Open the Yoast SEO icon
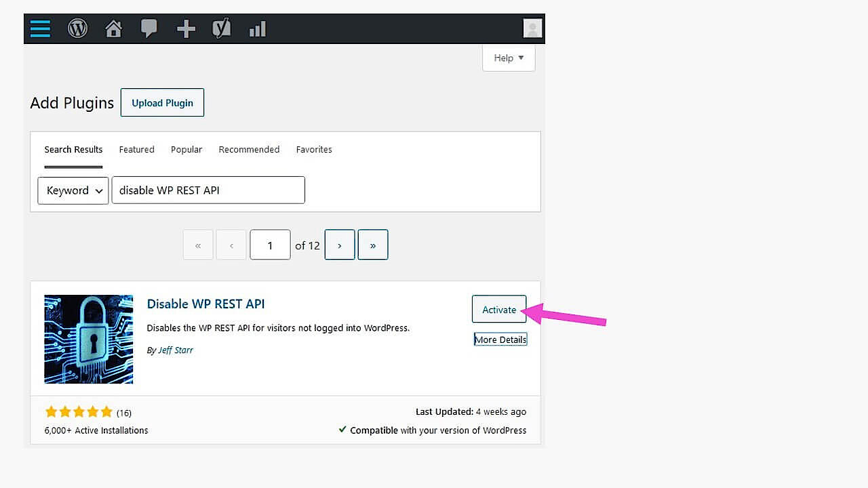Screen dimensions: 868x488 pos(222,29)
